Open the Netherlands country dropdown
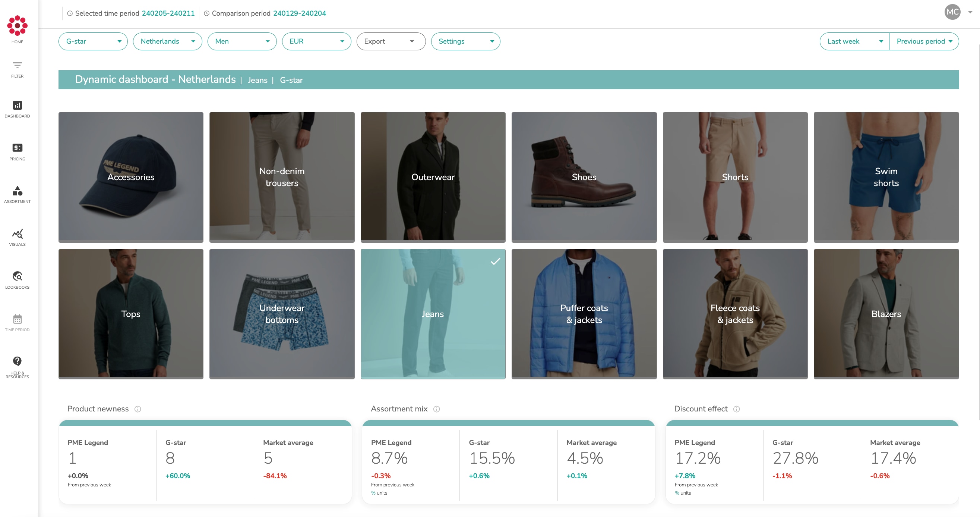Image resolution: width=980 pixels, height=517 pixels. 167,41
